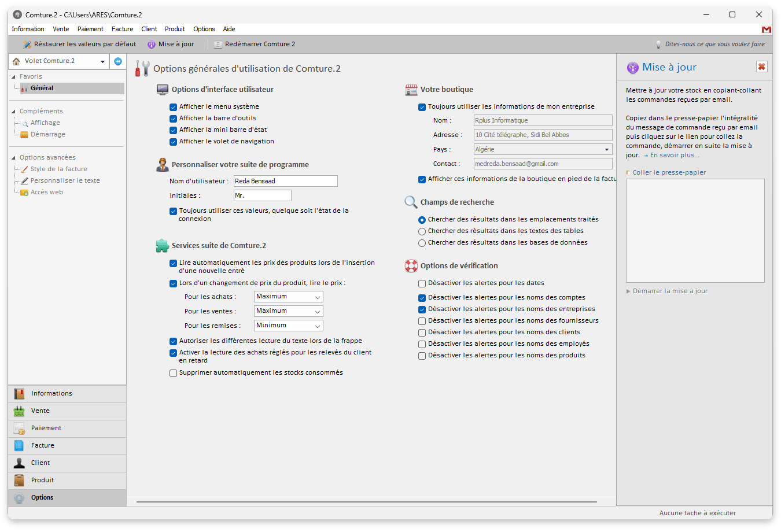This screenshot has width=781, height=532.
Task: Click Coller le presse-papier link
Action: point(669,172)
